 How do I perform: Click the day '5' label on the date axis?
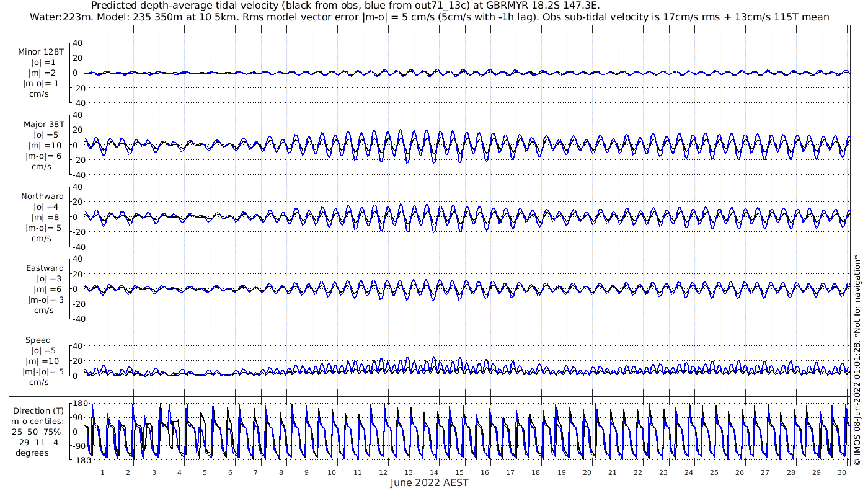point(205,472)
